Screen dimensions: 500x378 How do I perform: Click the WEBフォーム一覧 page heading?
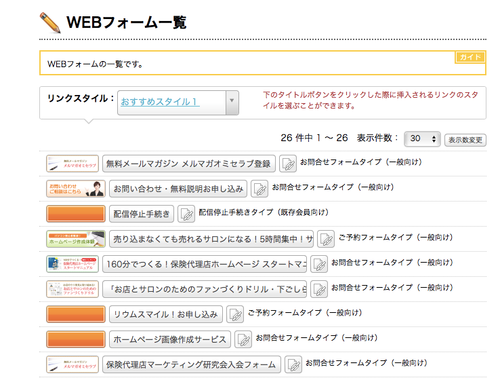[127, 23]
